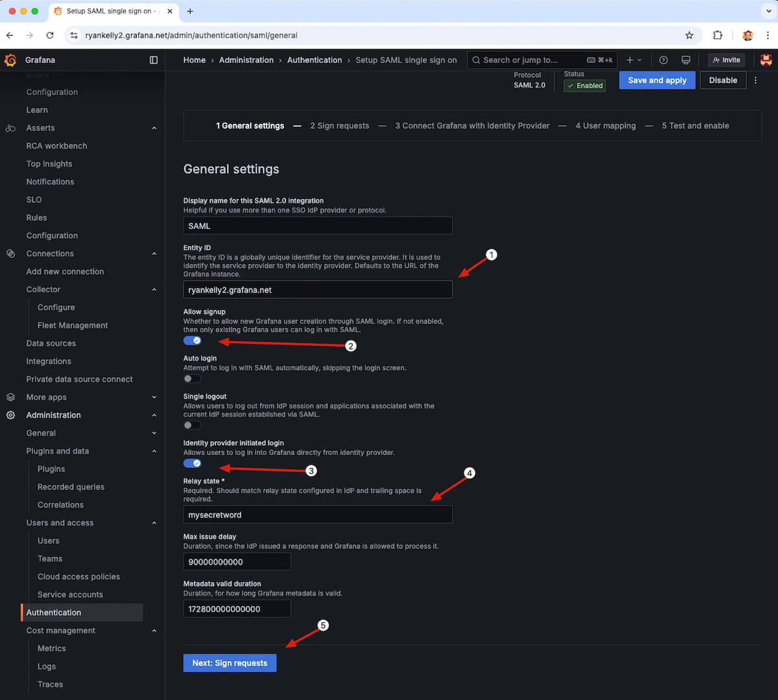Open Fleet Management in sidebar
The height and width of the screenshot is (700, 778).
[73, 325]
